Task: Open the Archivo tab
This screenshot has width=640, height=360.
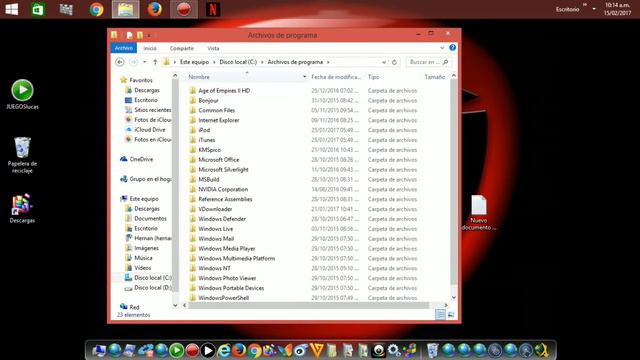Action: [124, 48]
